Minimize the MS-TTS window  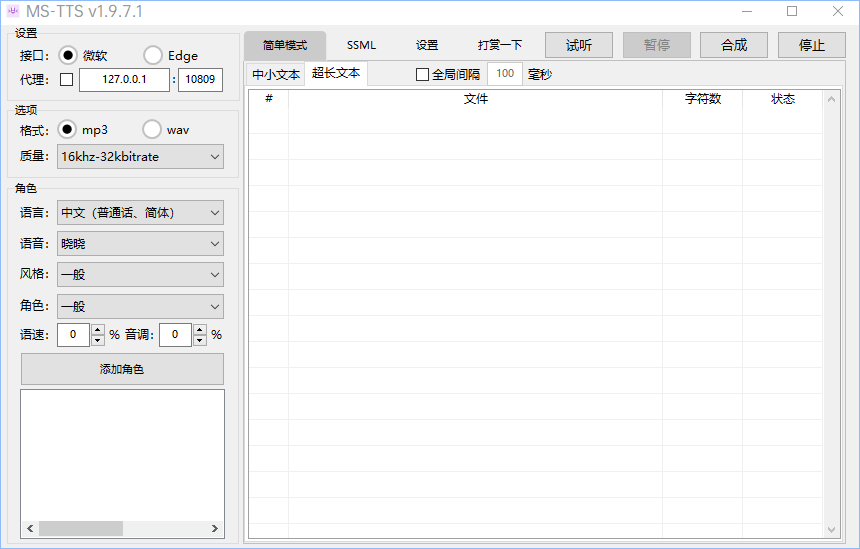pos(747,12)
